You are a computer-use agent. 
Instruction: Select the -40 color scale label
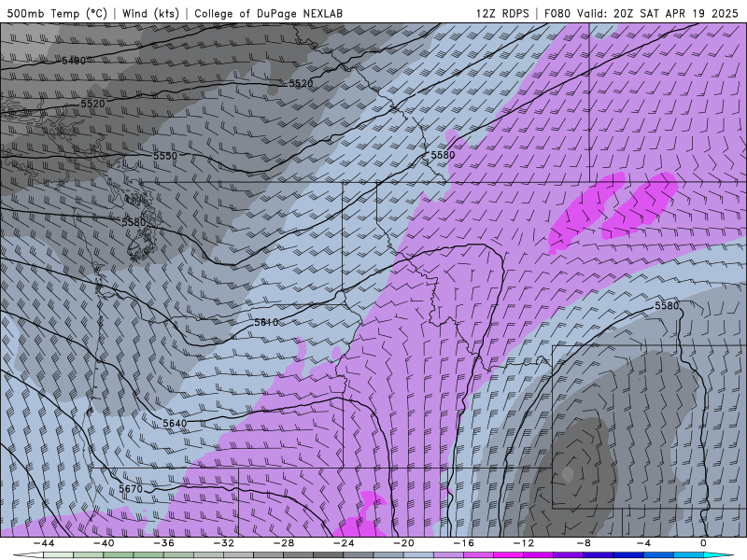(x=104, y=543)
